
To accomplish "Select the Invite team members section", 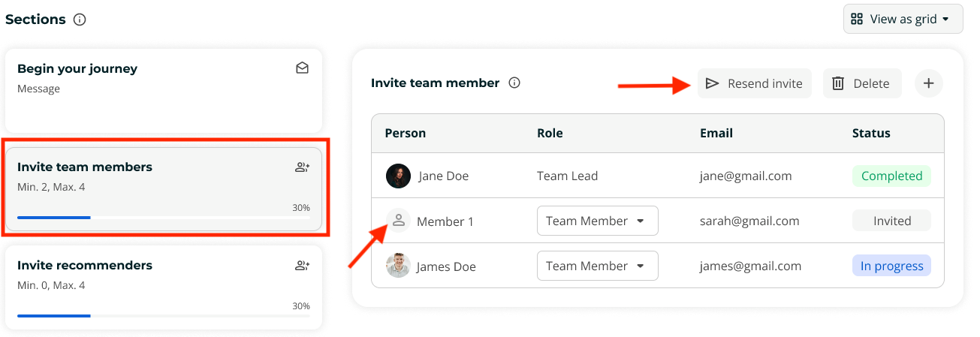I will [164, 189].
